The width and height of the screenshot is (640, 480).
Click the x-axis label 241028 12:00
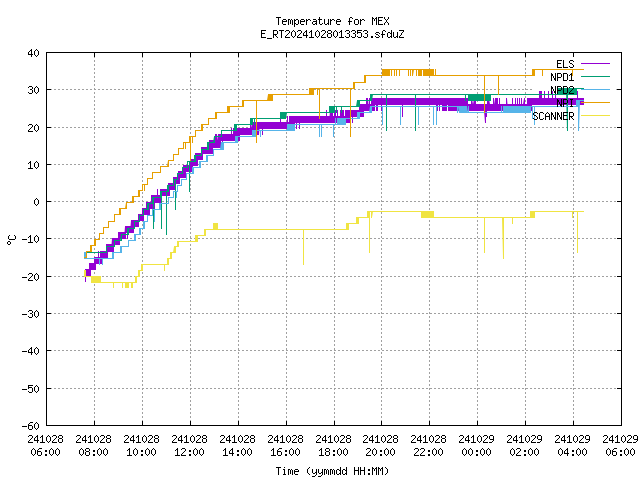pyautogui.click(x=189, y=445)
